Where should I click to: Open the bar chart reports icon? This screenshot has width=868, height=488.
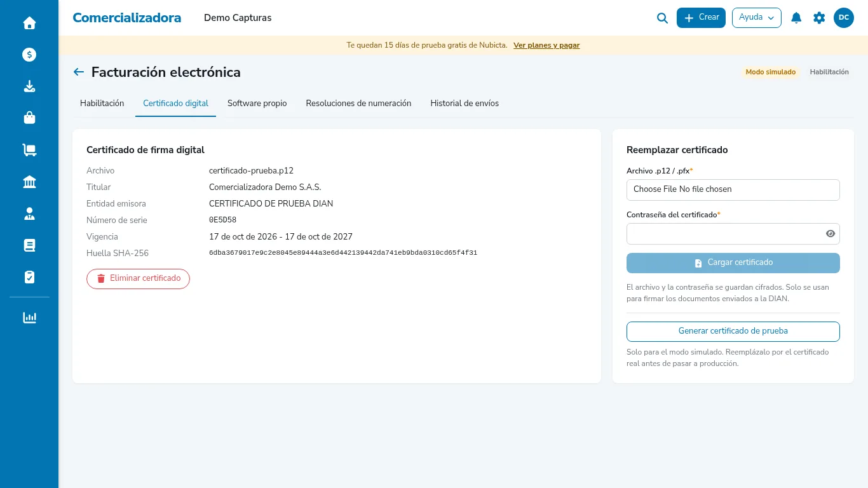coord(29,317)
